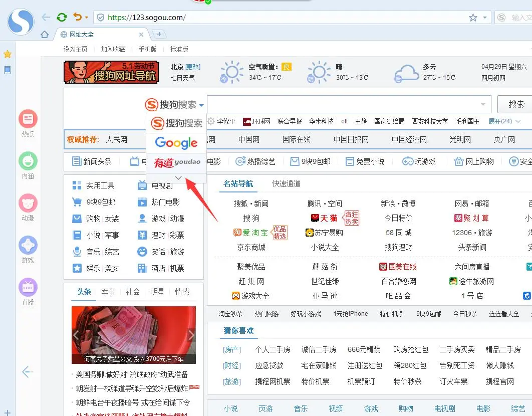Image resolution: width=532 pixels, height=416 pixels.
Task: Click the home icon beside the tab
Action: [45, 35]
